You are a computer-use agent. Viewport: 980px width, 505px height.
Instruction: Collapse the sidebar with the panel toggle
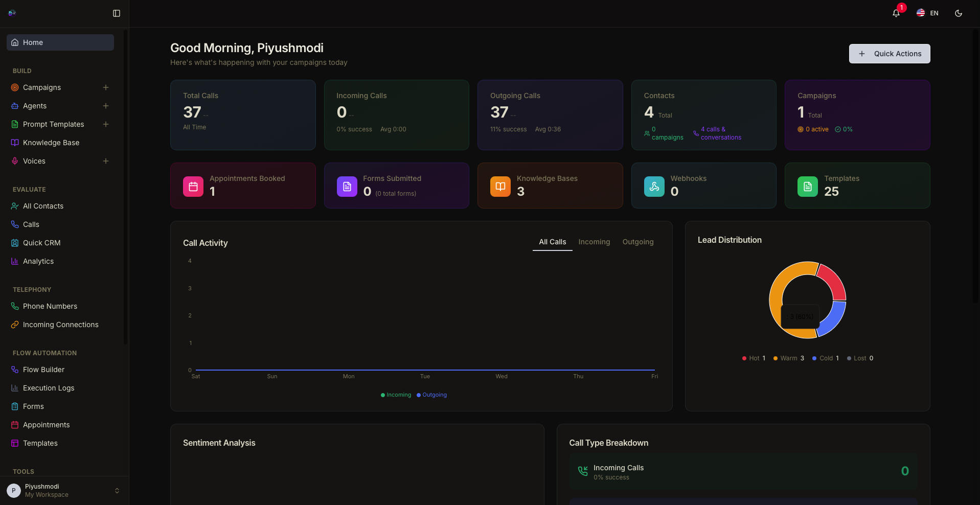(x=116, y=13)
